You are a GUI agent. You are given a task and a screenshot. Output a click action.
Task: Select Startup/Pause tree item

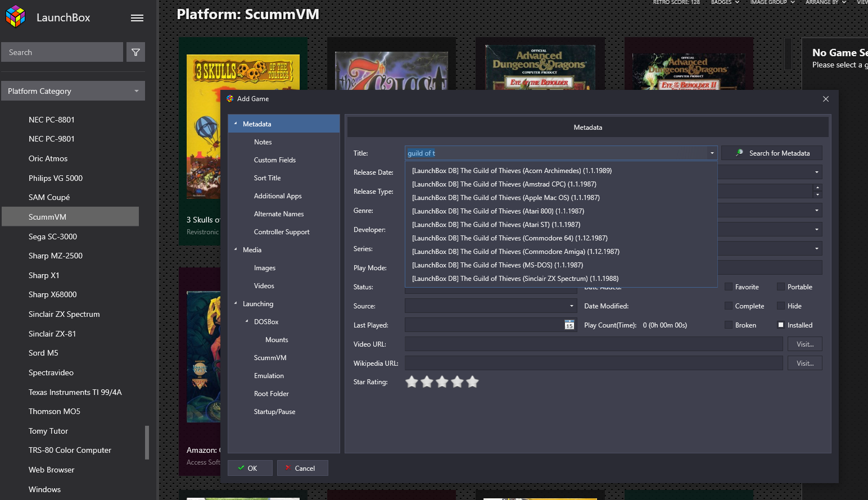tap(274, 412)
